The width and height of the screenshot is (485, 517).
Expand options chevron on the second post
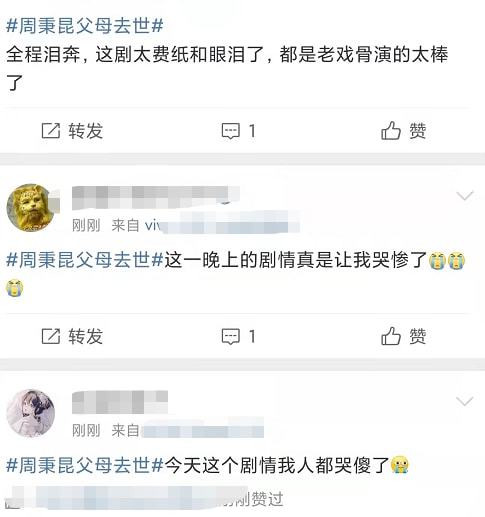click(464, 196)
